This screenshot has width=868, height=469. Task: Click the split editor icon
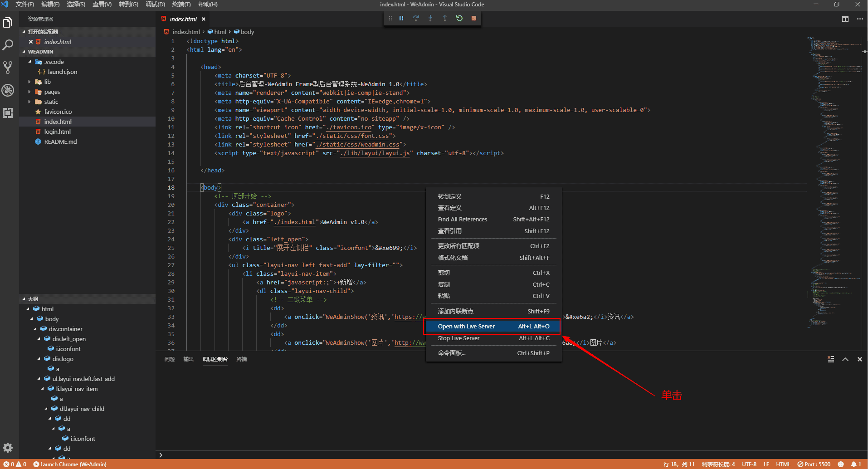pyautogui.click(x=845, y=19)
